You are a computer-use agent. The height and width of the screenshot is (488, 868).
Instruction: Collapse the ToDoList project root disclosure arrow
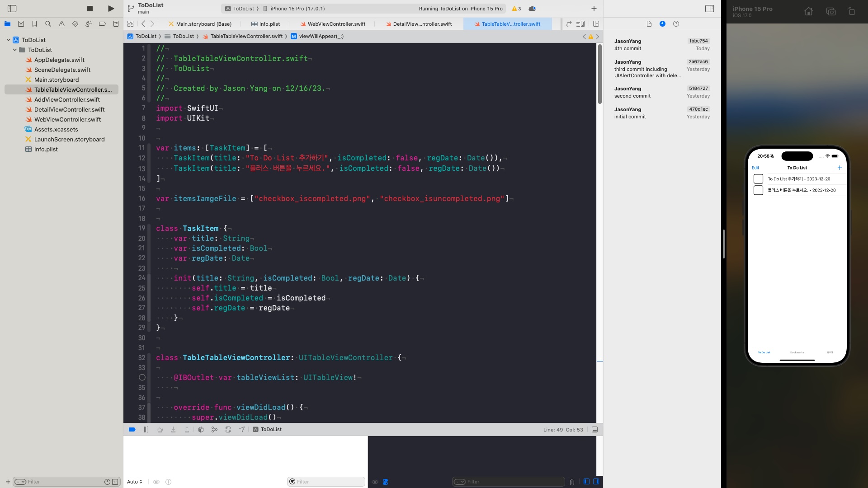tap(8, 40)
